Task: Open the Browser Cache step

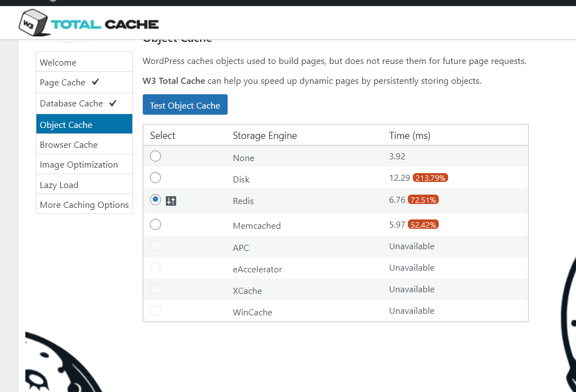Action: click(x=68, y=144)
